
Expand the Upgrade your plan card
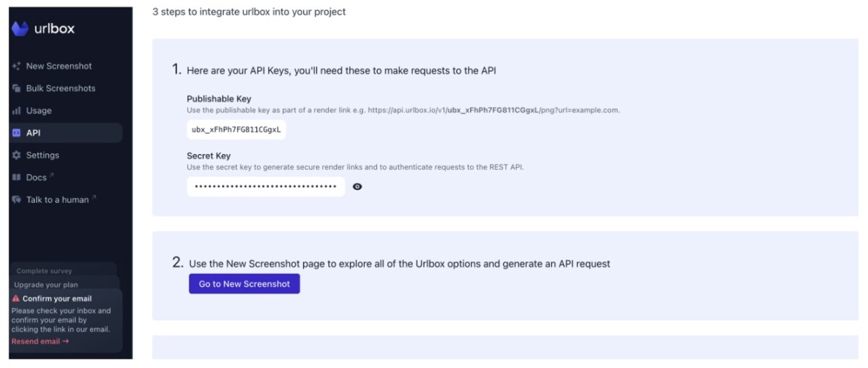point(63,285)
